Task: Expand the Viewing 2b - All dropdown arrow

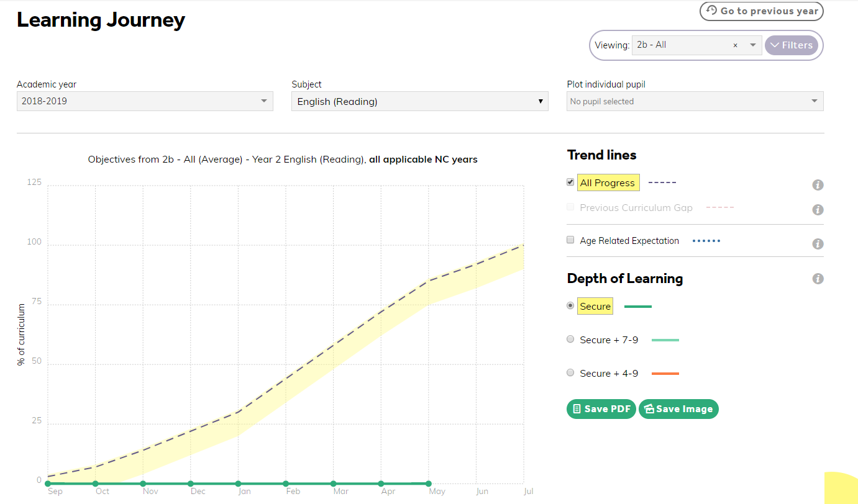Action: 752,45
